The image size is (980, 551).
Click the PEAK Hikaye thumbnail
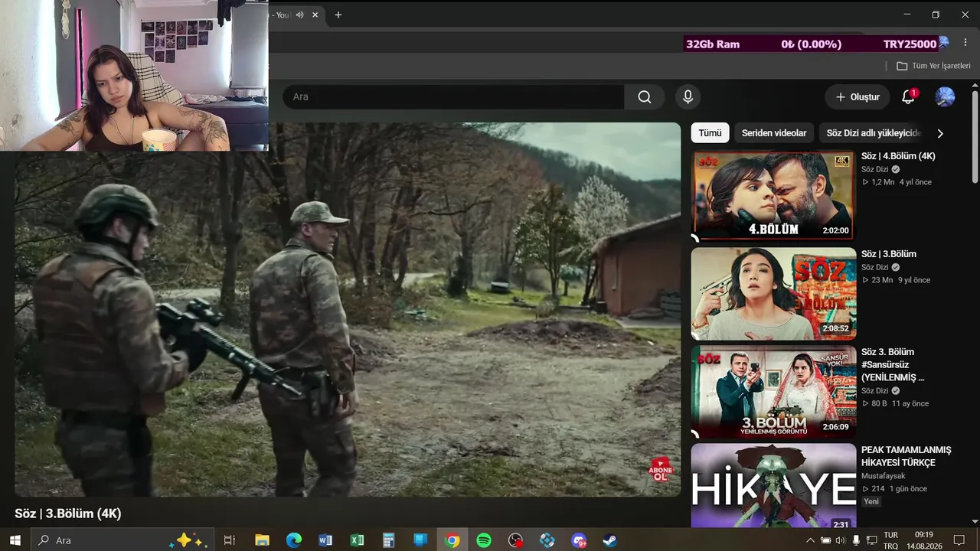[x=773, y=487]
